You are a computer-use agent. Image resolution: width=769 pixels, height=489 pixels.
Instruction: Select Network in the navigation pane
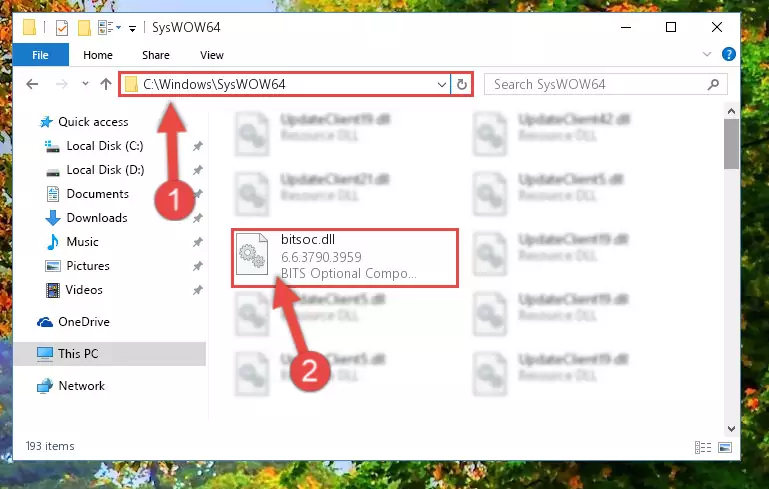[x=81, y=386]
